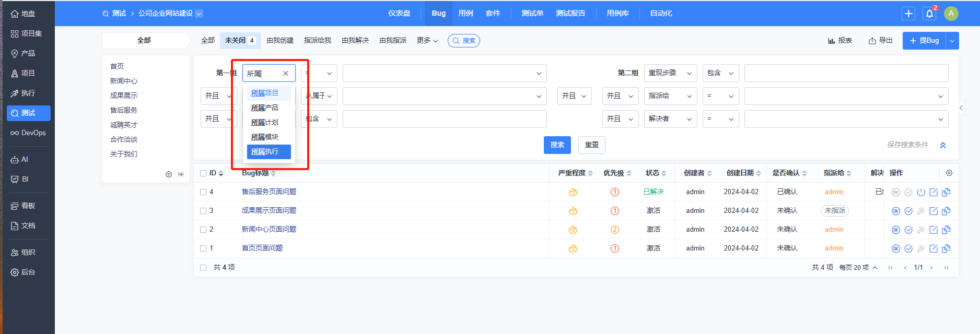Viewport: 980px width, 334px height.
Task: Click the copy icon for bug 2
Action: [x=946, y=230]
